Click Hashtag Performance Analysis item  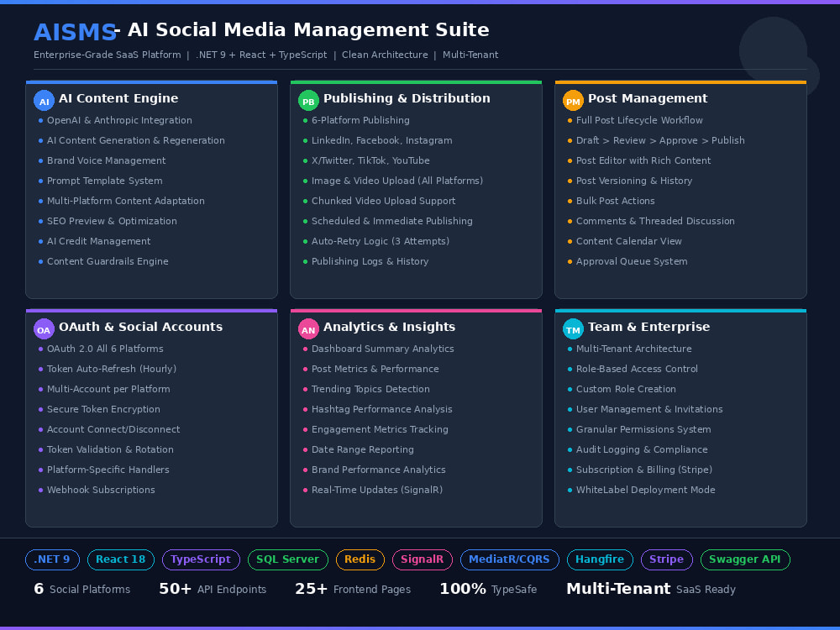[x=382, y=409]
